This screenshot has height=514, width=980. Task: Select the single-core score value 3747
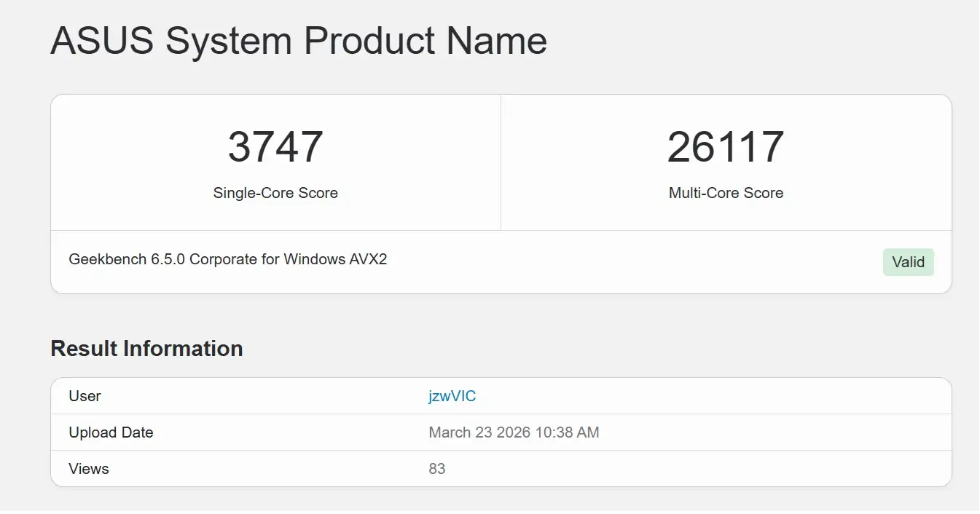click(x=275, y=146)
